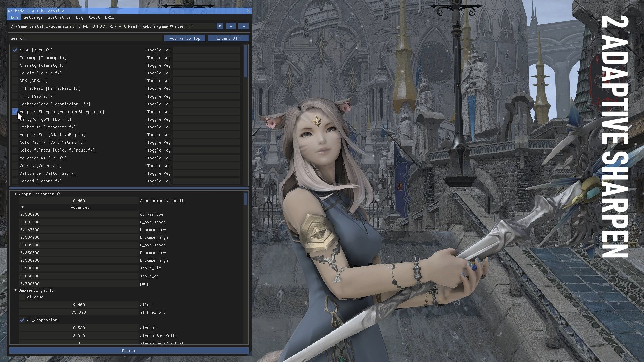Open the Settings tab
Screen dimensions: 644x362
33,17
